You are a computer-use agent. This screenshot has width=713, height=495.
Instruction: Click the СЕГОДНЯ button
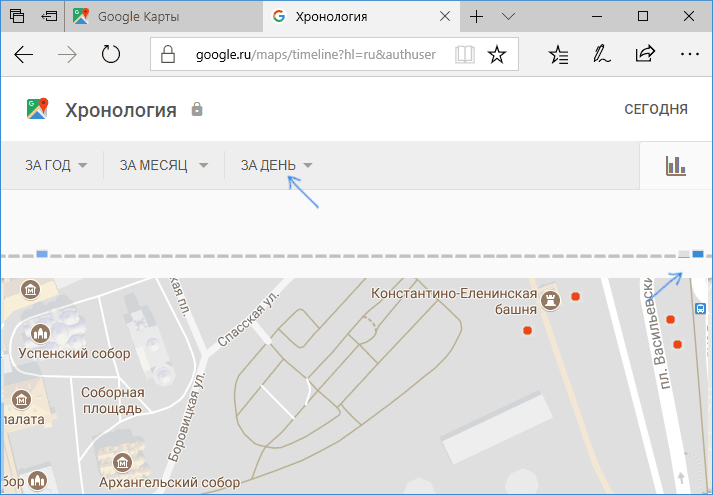655,110
